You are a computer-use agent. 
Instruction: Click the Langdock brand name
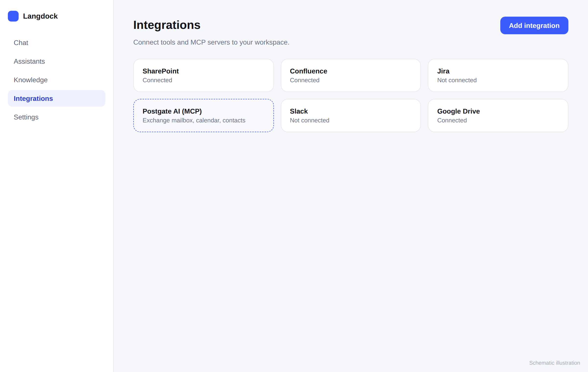[40, 16]
